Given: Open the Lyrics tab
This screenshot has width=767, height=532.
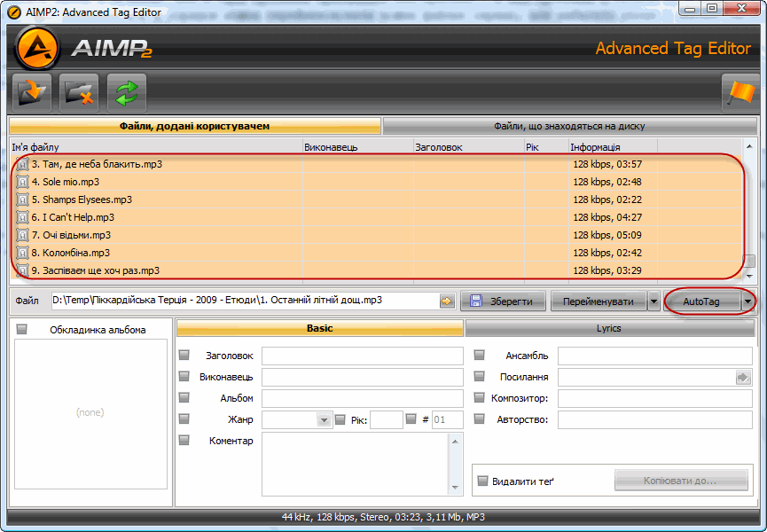Looking at the screenshot, I should click(609, 328).
